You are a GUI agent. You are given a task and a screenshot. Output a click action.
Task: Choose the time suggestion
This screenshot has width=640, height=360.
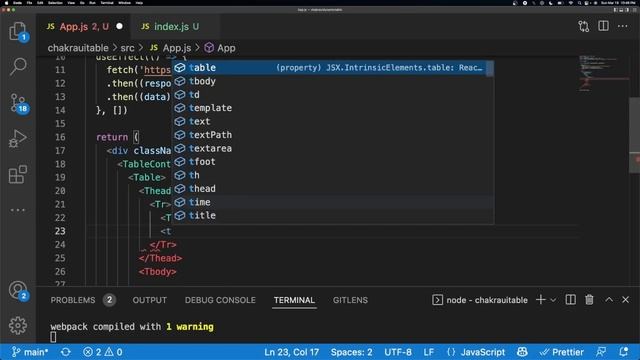(330, 202)
